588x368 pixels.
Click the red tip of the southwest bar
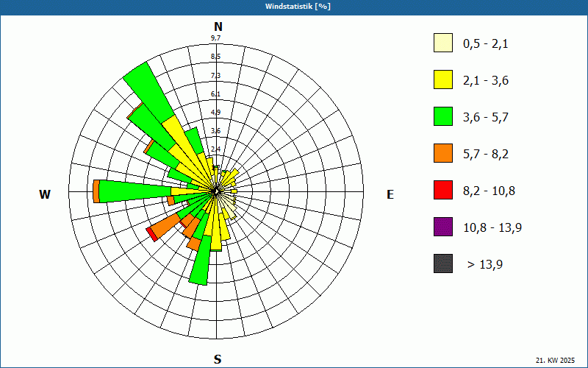(x=152, y=234)
